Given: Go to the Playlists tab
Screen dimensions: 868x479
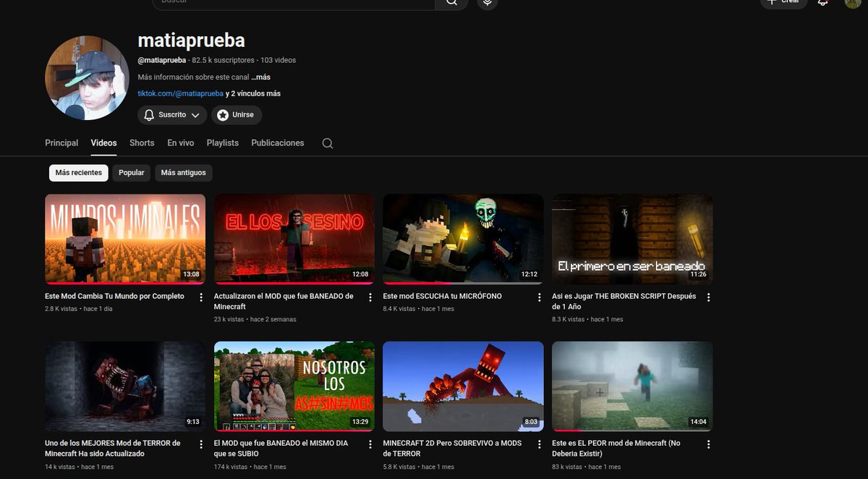Looking at the screenshot, I should [x=223, y=143].
